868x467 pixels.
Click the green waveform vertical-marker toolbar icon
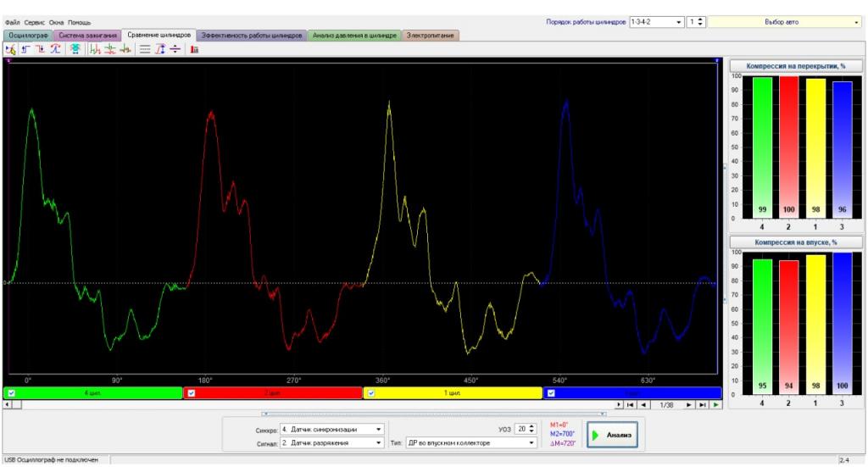coord(95,49)
